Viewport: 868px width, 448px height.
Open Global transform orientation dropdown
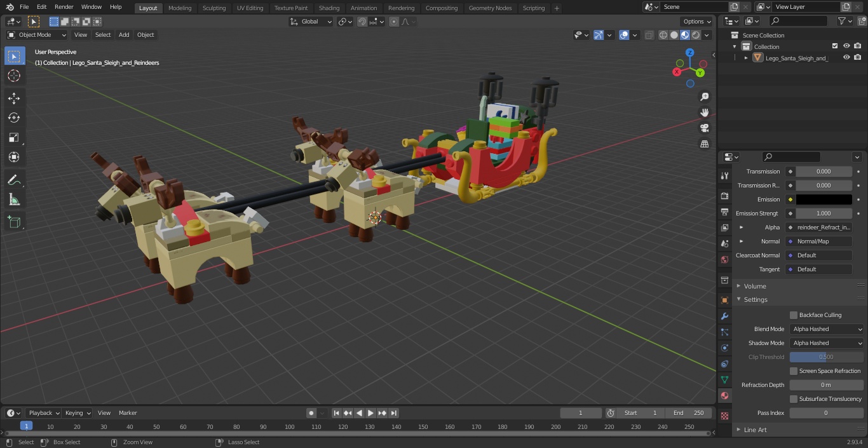[311, 22]
